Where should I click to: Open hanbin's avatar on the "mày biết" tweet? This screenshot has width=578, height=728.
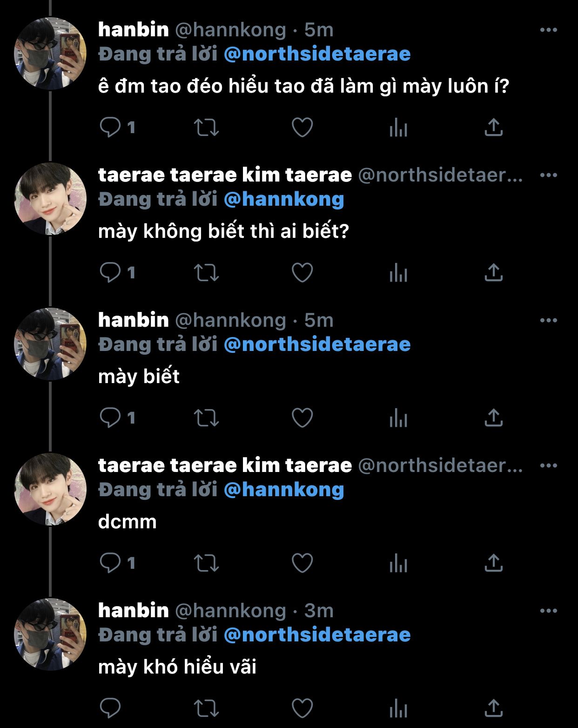(x=50, y=344)
